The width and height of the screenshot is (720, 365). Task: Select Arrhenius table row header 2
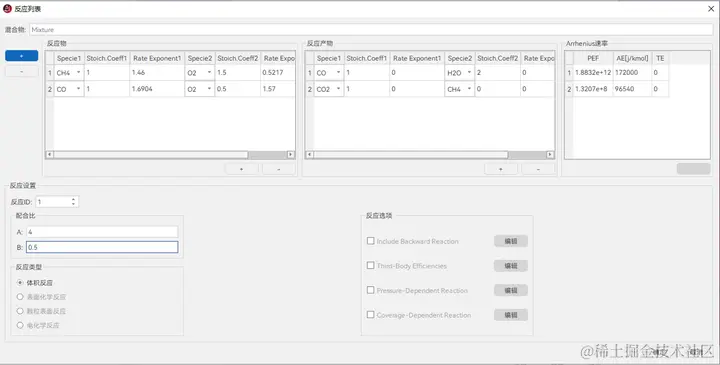(569, 89)
